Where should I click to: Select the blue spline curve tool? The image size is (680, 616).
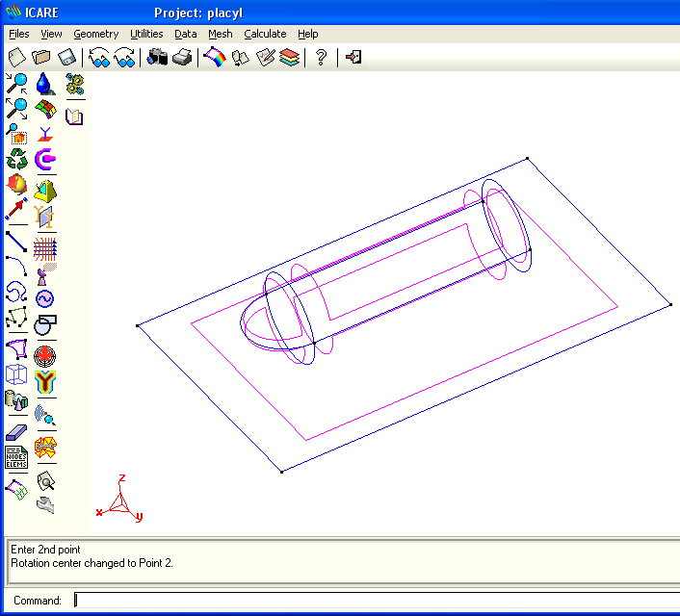(x=16, y=292)
